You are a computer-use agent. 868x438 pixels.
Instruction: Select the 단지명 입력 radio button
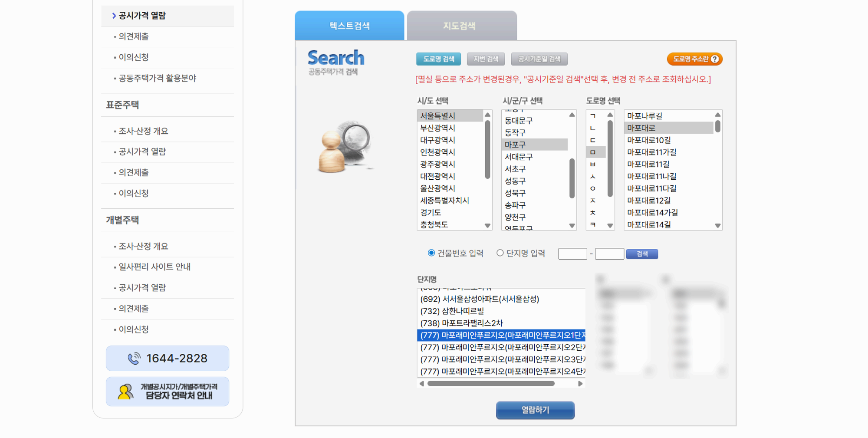pyautogui.click(x=500, y=253)
